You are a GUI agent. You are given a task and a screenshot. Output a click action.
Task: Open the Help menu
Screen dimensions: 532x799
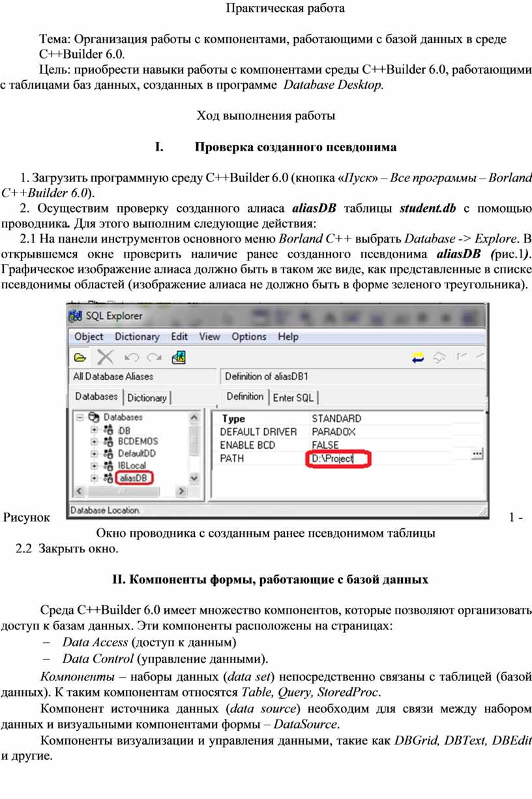[288, 337]
